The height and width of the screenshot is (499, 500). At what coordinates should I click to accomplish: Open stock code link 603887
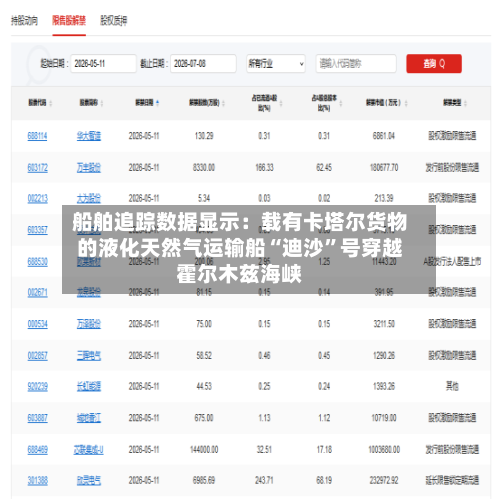coord(37,418)
